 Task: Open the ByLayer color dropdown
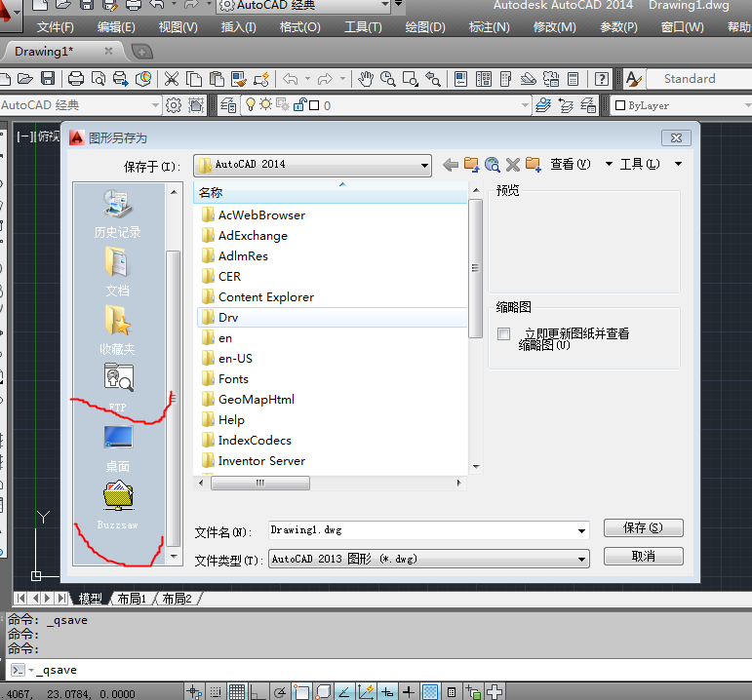click(747, 105)
